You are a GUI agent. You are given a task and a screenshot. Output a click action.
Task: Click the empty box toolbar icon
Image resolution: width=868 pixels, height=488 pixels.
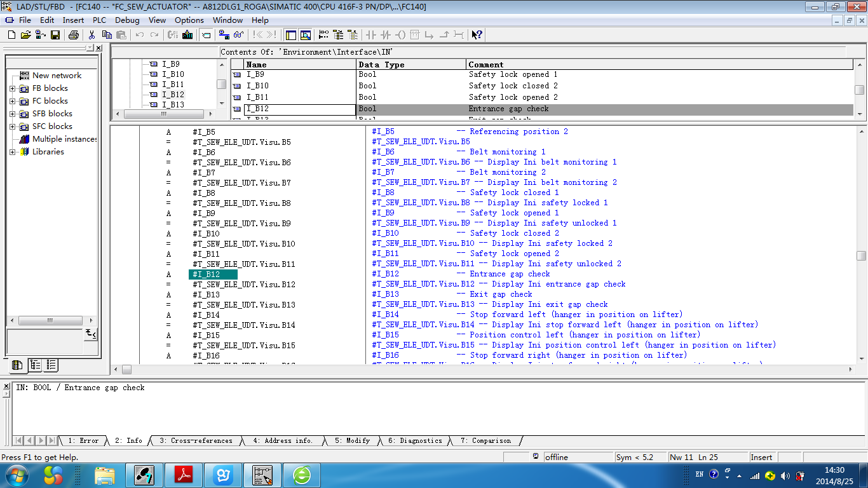(x=416, y=35)
